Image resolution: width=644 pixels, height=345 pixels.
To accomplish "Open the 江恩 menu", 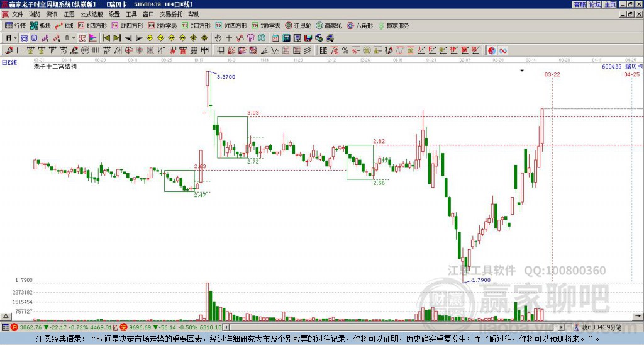I will tap(69, 14).
